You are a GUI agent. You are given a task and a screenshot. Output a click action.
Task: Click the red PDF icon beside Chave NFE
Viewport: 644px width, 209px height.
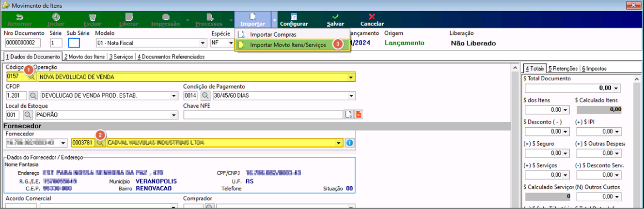359,115
